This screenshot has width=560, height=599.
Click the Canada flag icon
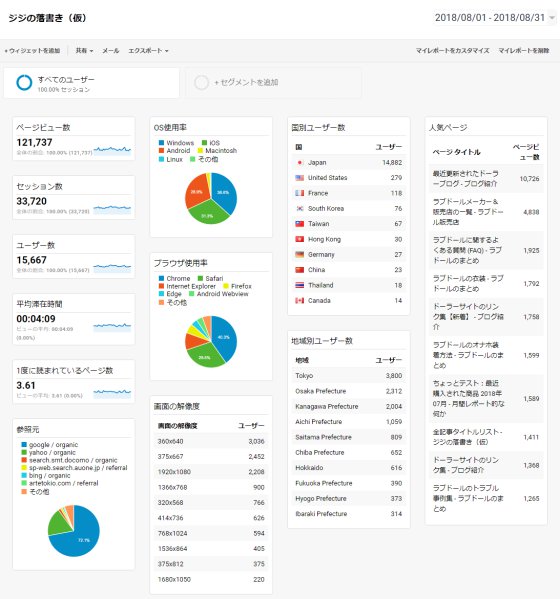(300, 301)
